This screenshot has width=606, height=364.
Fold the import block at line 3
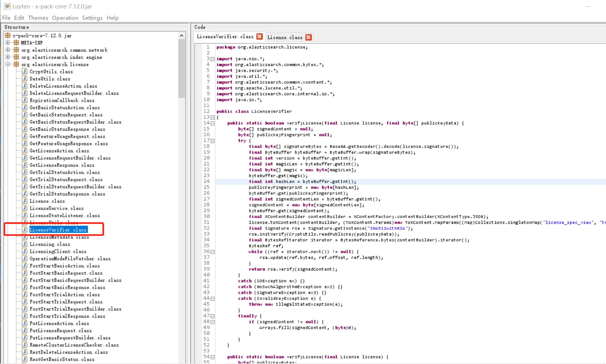pyautogui.click(x=213, y=59)
